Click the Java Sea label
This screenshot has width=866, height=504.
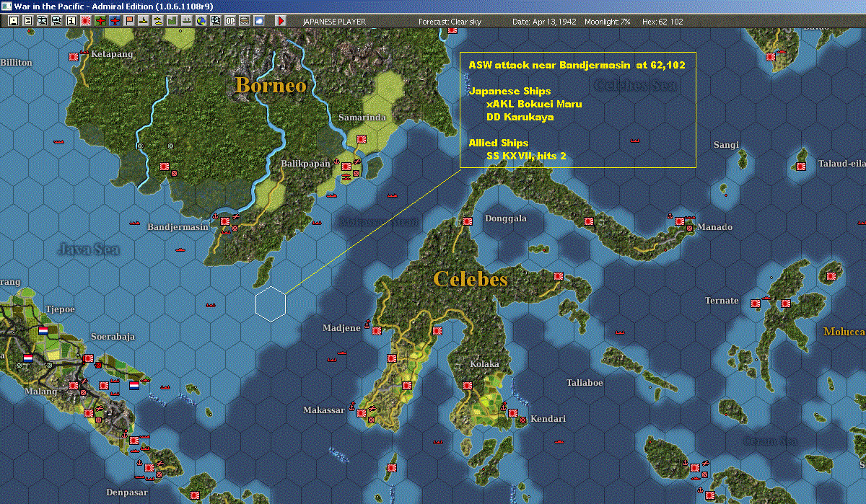[89, 249]
